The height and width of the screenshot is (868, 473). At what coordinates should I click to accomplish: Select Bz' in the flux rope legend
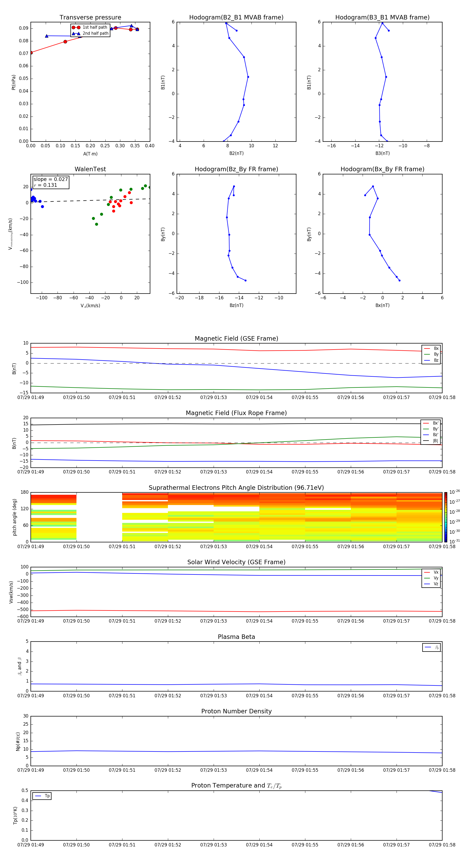[x=431, y=435]
